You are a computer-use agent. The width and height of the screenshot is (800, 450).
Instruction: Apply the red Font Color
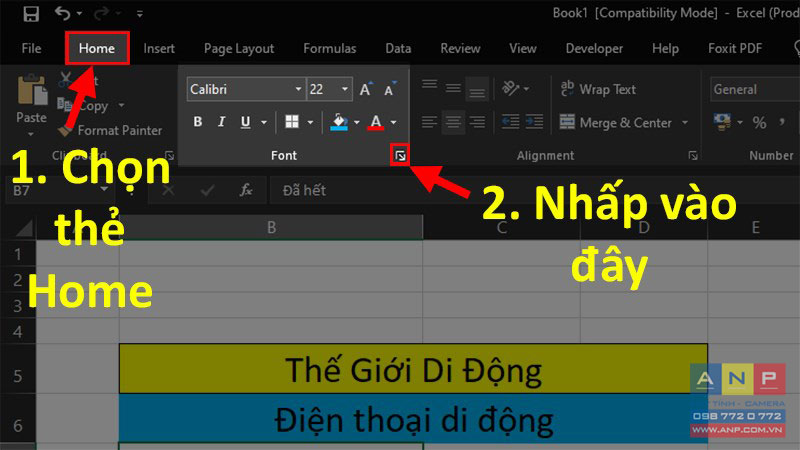(x=376, y=122)
